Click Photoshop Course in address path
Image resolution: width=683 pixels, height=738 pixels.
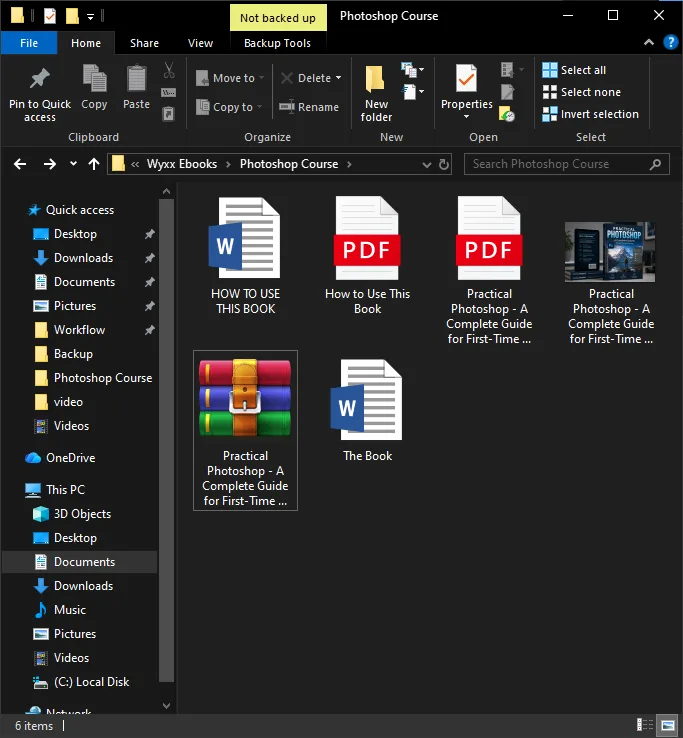pos(289,164)
